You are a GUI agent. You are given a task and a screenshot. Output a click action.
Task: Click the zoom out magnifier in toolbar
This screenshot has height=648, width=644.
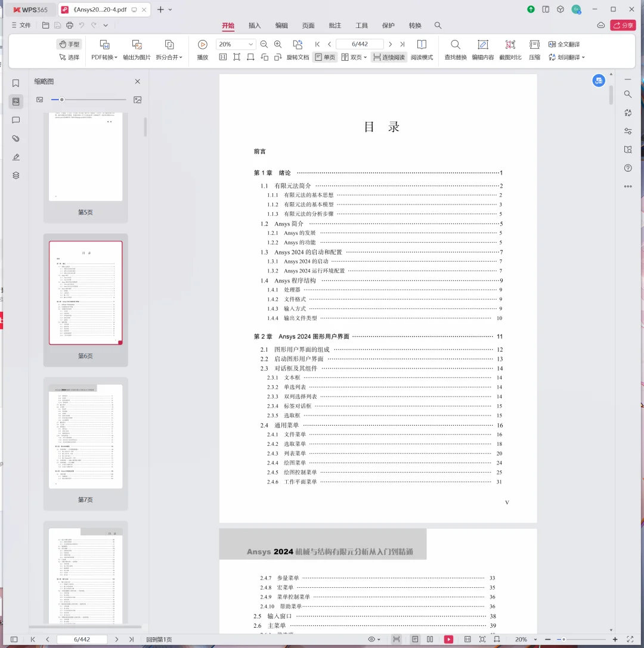point(264,44)
